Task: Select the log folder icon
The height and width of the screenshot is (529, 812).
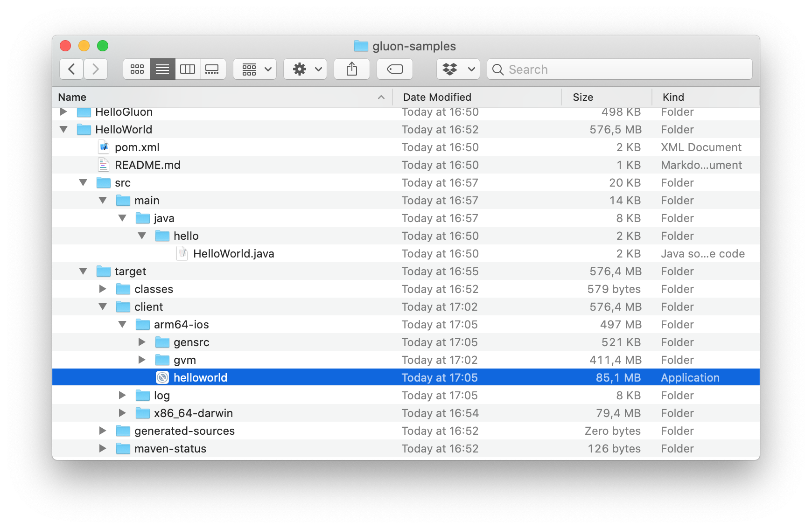Action: [x=143, y=395]
